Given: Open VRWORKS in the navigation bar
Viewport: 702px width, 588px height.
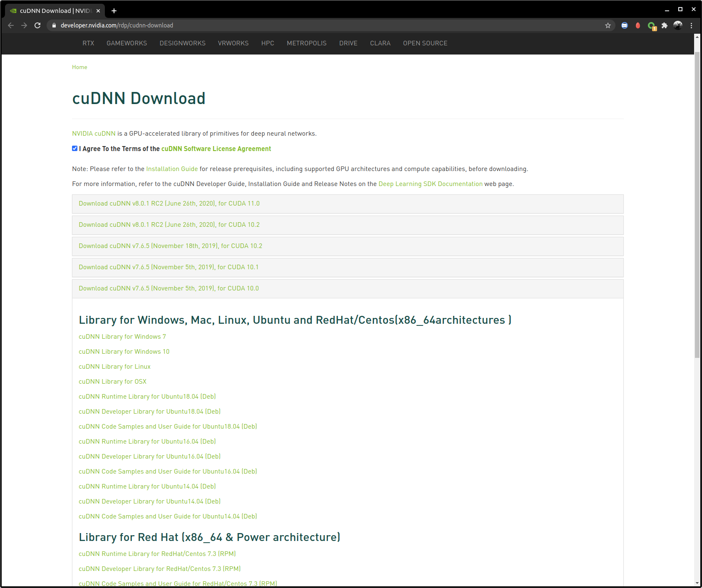Looking at the screenshot, I should (x=233, y=43).
